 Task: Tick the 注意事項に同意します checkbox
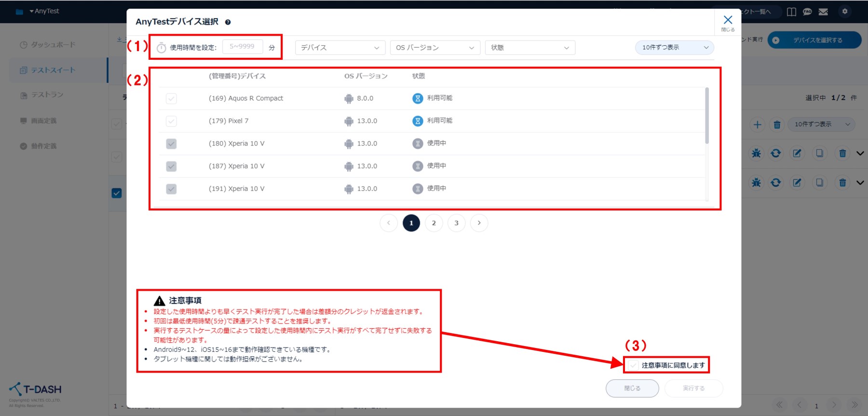tap(633, 365)
